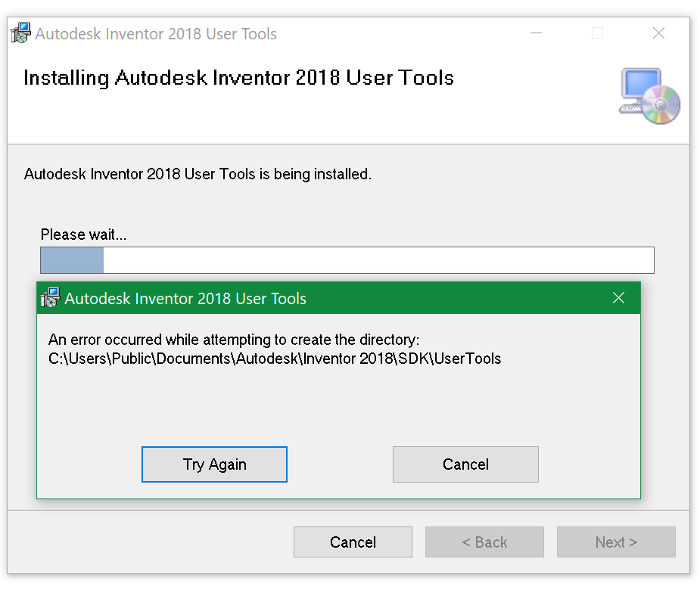This screenshot has height=590, width=700.
Task: Click the 'Please wait...' status text
Action: (x=83, y=234)
